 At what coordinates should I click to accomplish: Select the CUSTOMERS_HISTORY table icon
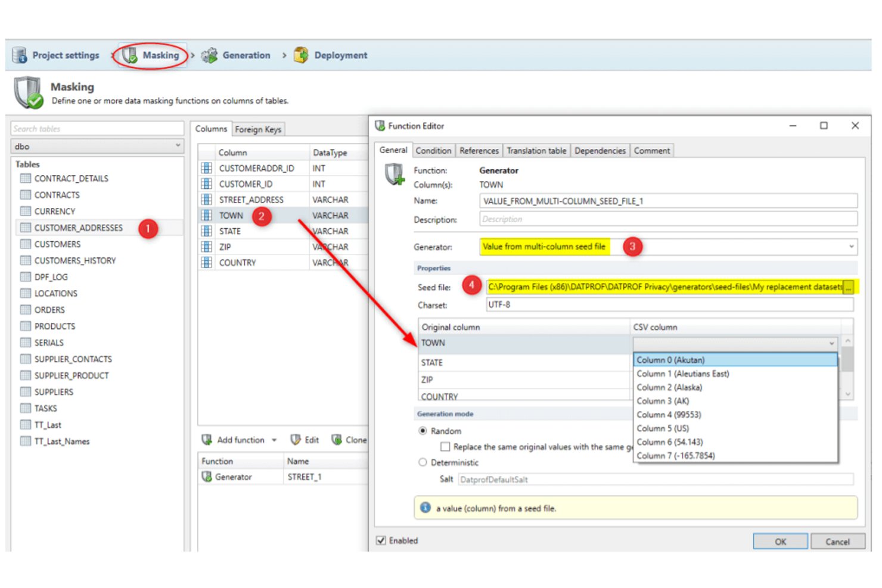[26, 260]
